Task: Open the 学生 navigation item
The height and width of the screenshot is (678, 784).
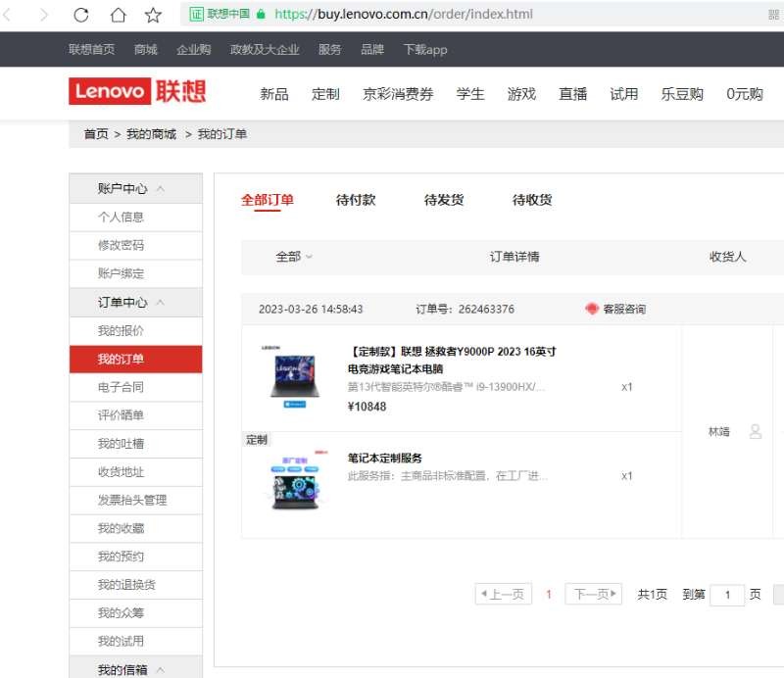Action: coord(470,94)
